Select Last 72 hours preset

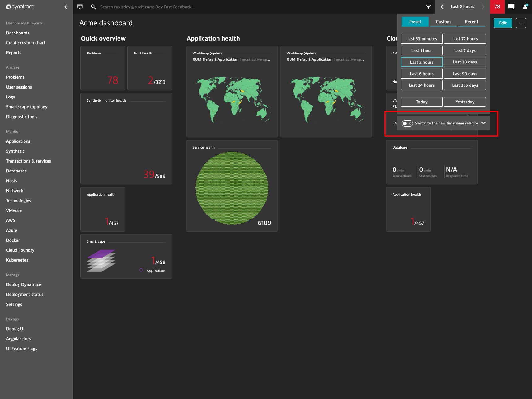point(465,39)
